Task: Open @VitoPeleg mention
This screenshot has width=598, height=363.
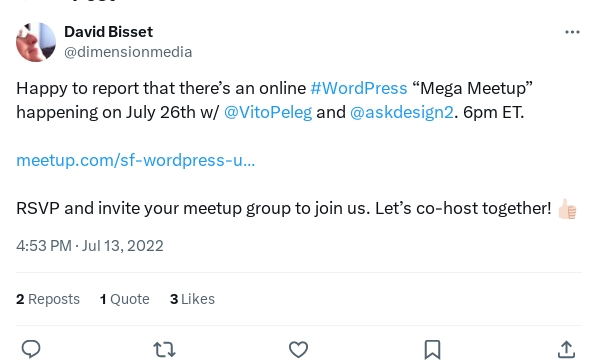Action: coord(268,112)
